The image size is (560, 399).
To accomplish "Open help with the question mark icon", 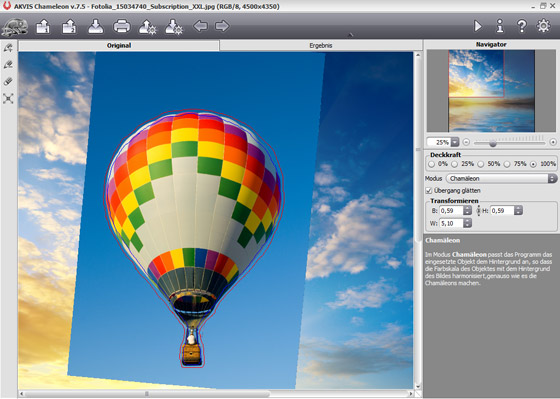I will [522, 26].
